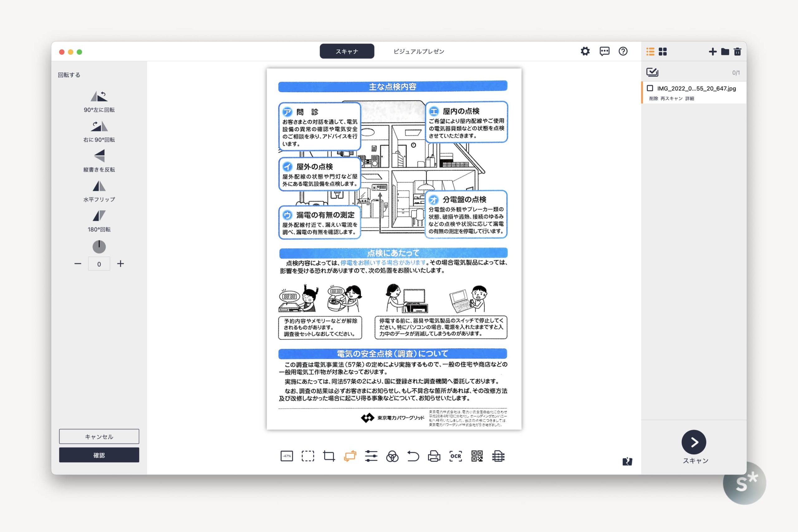798x532 pixels.
Task: Switch to grid view of scans
Action: click(x=663, y=51)
